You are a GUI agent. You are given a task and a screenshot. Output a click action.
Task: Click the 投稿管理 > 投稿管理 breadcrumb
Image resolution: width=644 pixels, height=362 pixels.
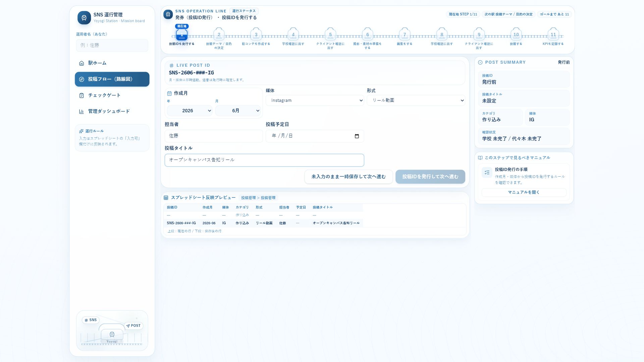tap(258, 198)
